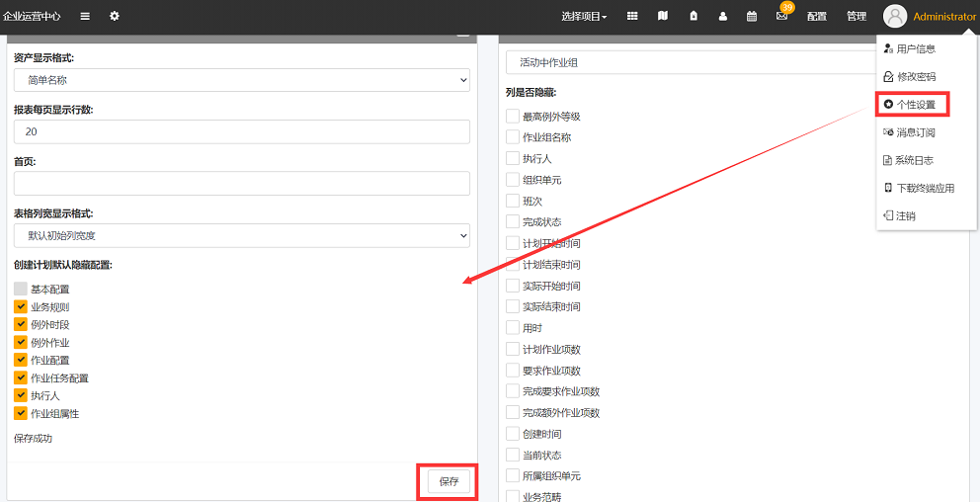Click the 首页 input field
The width and height of the screenshot is (980, 502).
242,184
